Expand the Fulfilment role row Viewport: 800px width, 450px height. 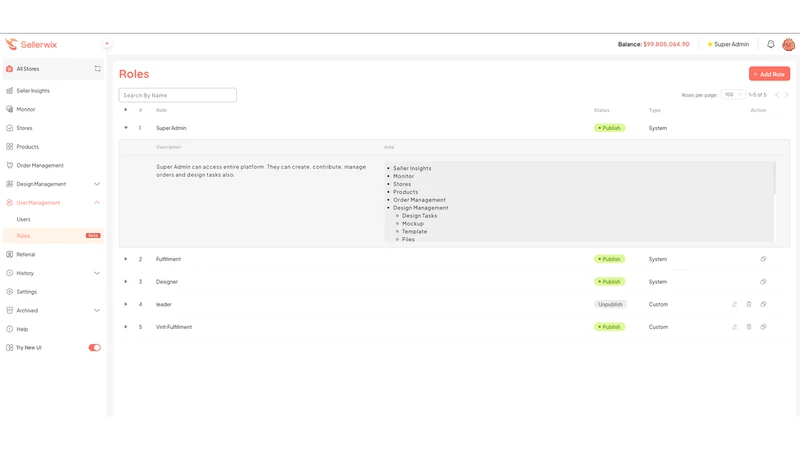click(126, 259)
